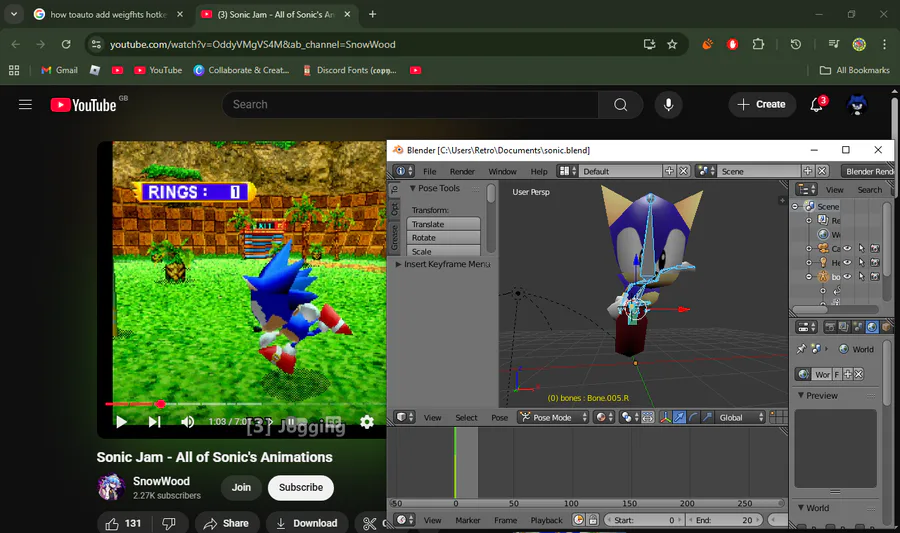Viewport: 900px width, 533px height.
Task: Open the Render Layers properties tab
Action: (843, 327)
